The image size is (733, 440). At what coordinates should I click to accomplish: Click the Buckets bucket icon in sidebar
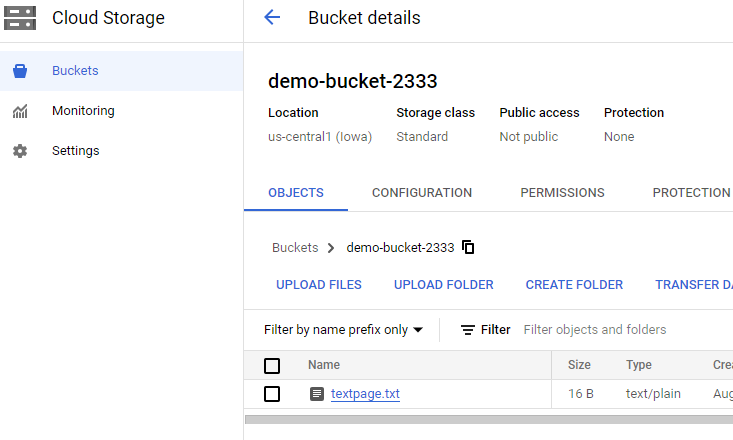click(20, 71)
